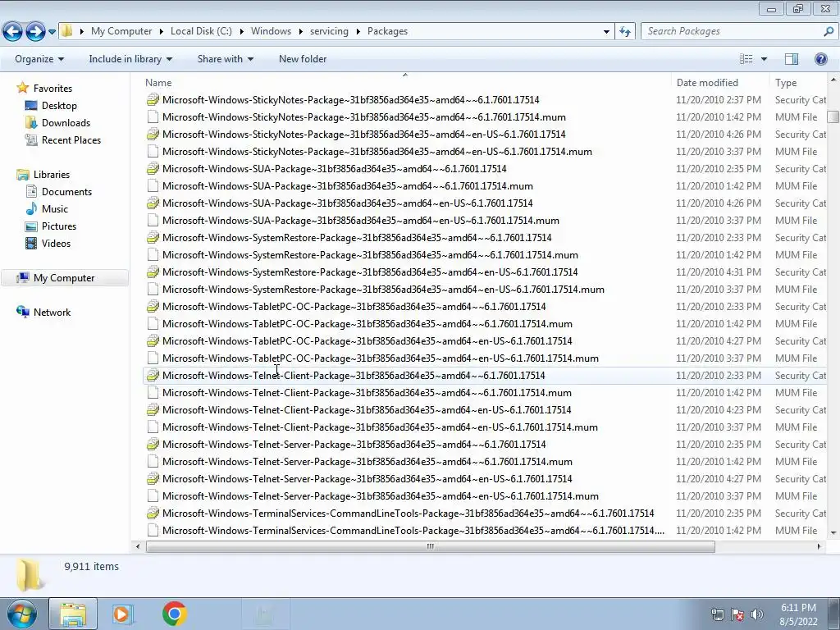This screenshot has height=630, width=840.
Task: Select My Computer in the navigation pane
Action: pyautogui.click(x=65, y=277)
